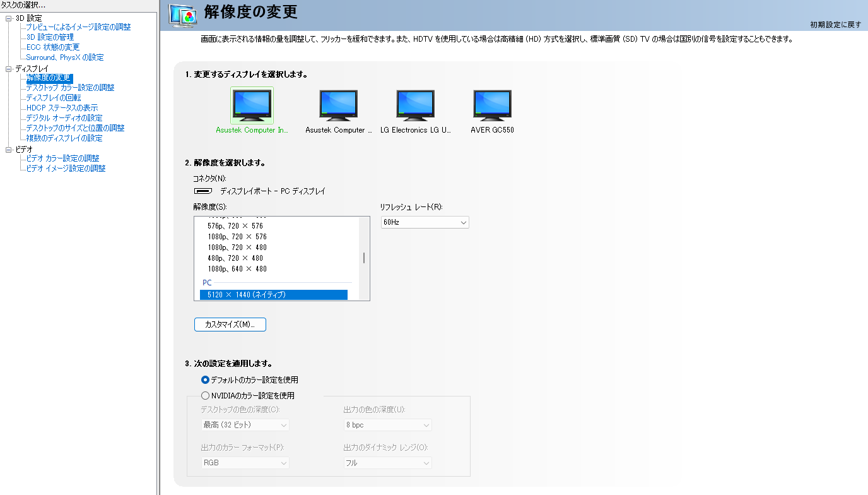Pick the AVER GC550 display icon
The height and width of the screenshot is (495, 868).
[x=492, y=105]
